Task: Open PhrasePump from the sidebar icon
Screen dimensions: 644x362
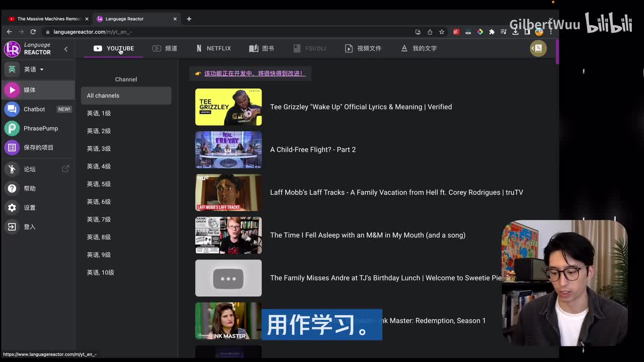Action: (12, 128)
